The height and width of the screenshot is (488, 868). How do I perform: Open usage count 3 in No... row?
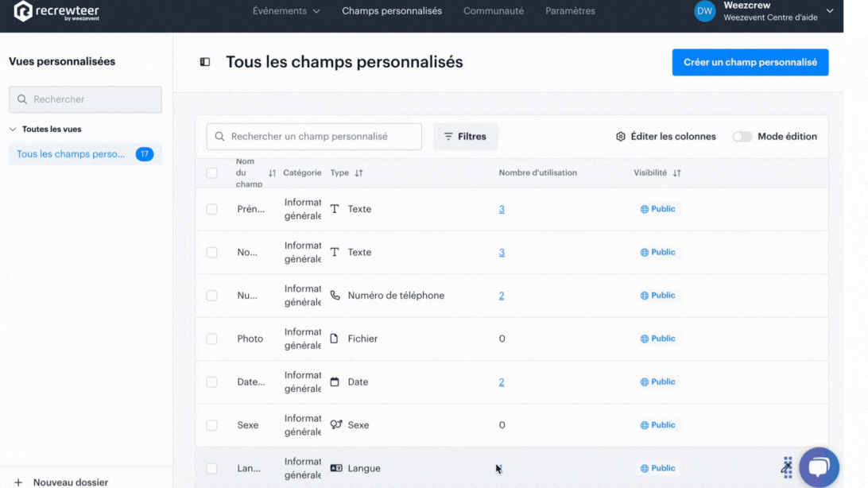point(502,252)
